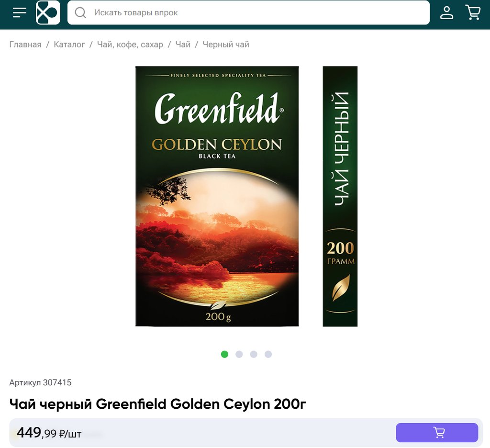Click the magnifier search icon

click(x=80, y=12)
